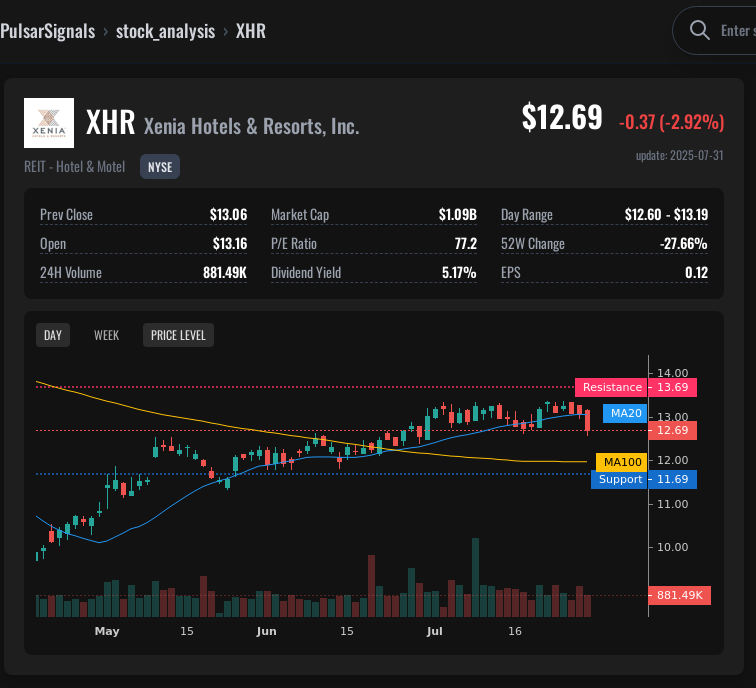Viewport: 756px width, 688px height.
Task: Click the NYSE exchange badge
Action: [x=160, y=167]
